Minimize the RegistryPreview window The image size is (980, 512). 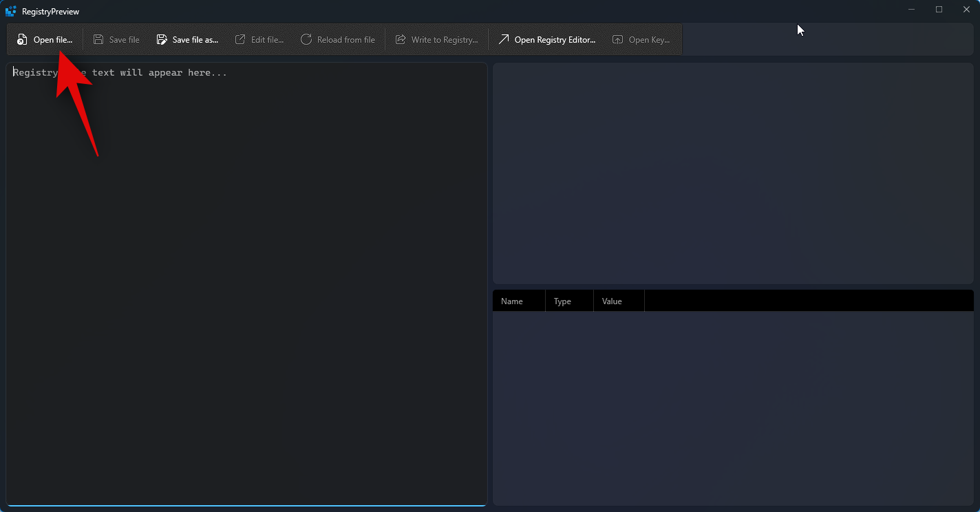pyautogui.click(x=911, y=10)
